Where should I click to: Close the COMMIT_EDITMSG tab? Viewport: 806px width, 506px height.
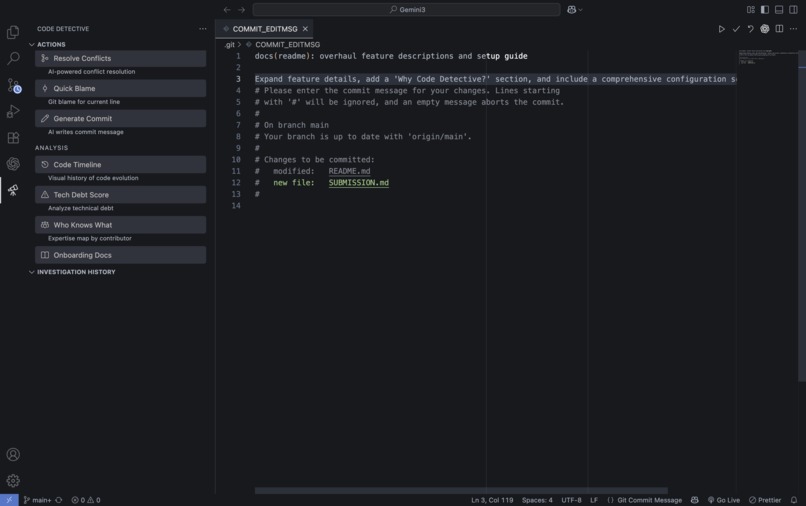point(305,29)
